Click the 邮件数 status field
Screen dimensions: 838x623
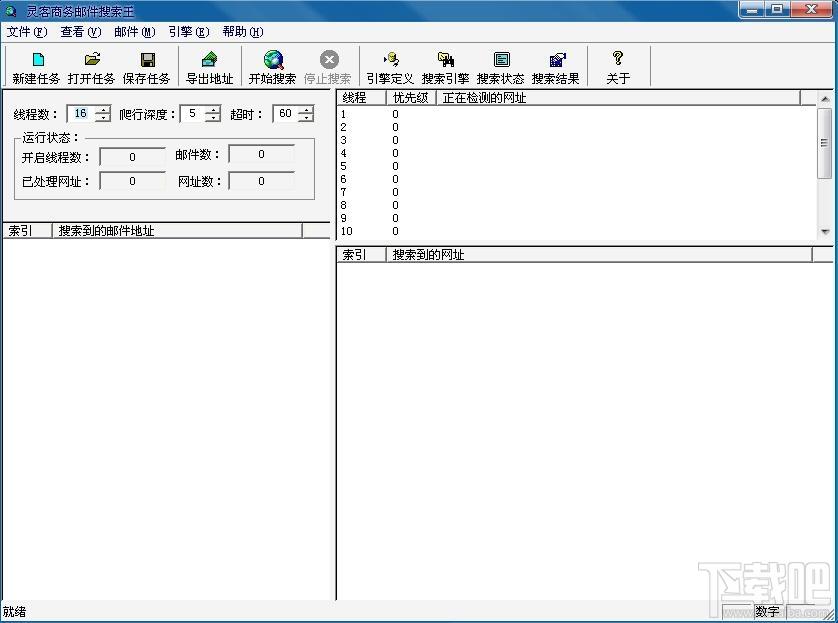pos(261,154)
